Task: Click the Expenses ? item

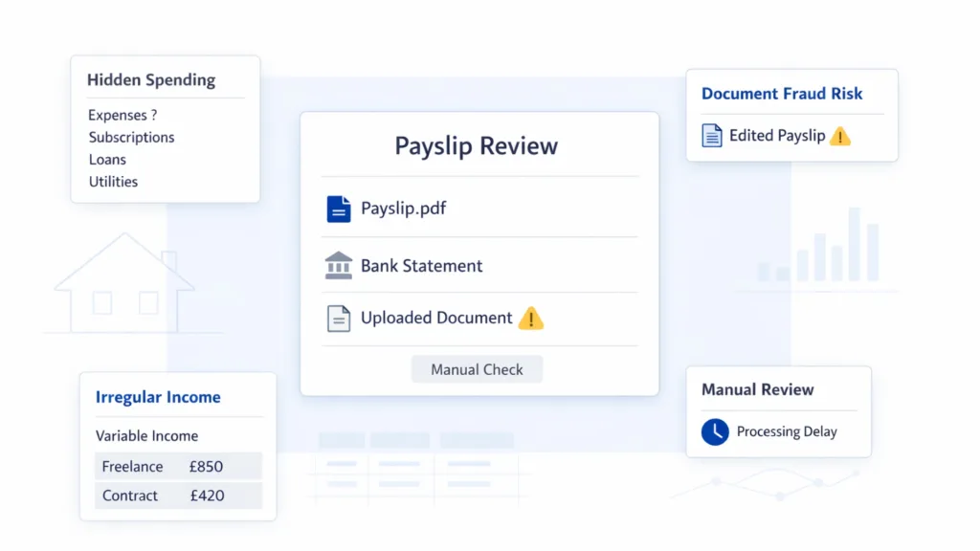Action: 122,115
